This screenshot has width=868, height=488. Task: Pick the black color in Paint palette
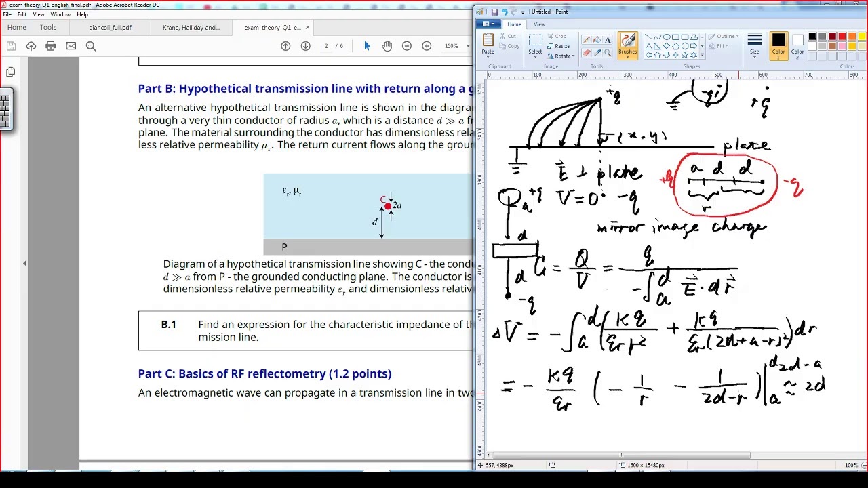point(812,36)
